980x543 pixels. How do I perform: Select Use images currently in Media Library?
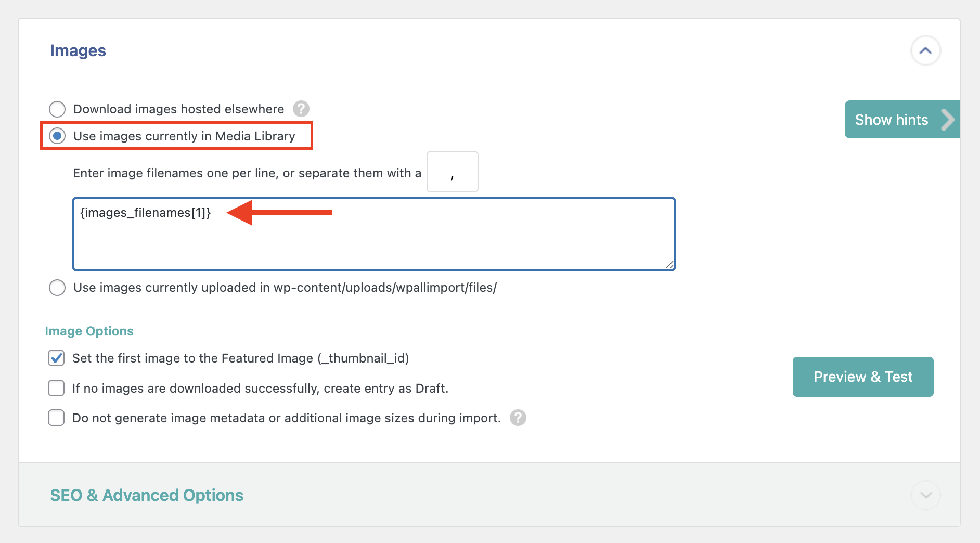pyautogui.click(x=57, y=136)
